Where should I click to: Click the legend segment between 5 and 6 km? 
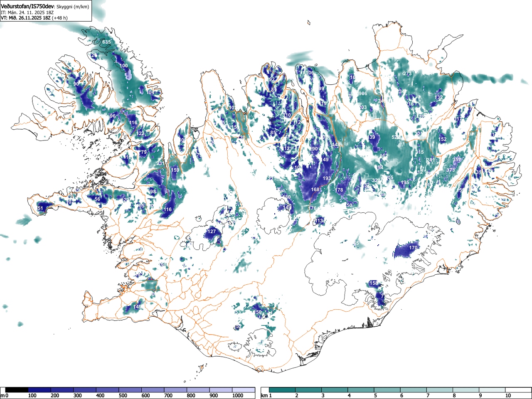coord(388,390)
